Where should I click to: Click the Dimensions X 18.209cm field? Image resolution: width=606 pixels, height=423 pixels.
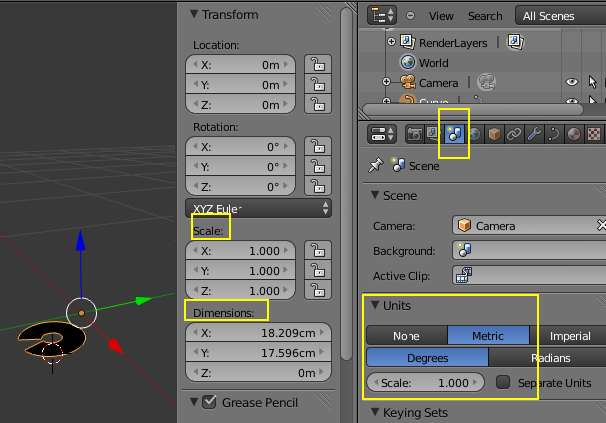258,333
